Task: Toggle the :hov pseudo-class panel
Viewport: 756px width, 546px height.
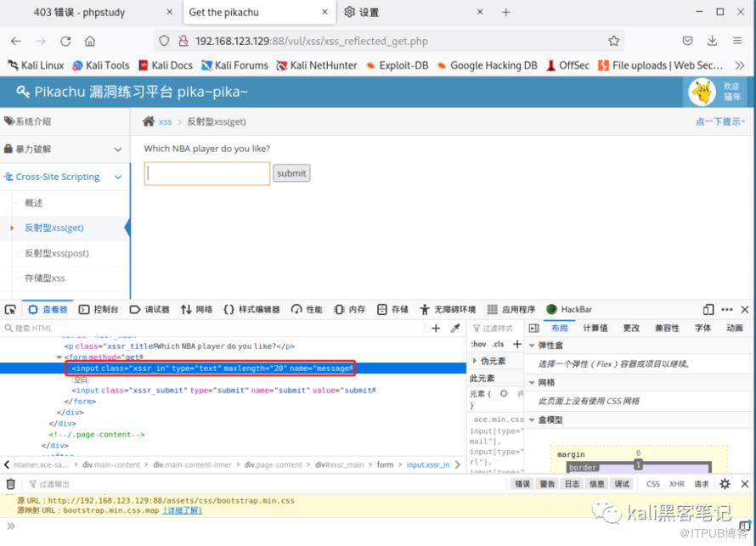Action: (478, 344)
